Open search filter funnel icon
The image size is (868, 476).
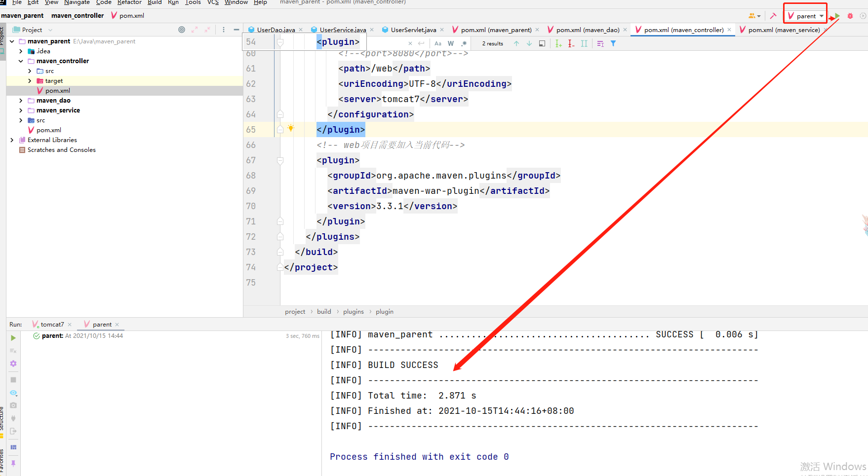coord(613,43)
